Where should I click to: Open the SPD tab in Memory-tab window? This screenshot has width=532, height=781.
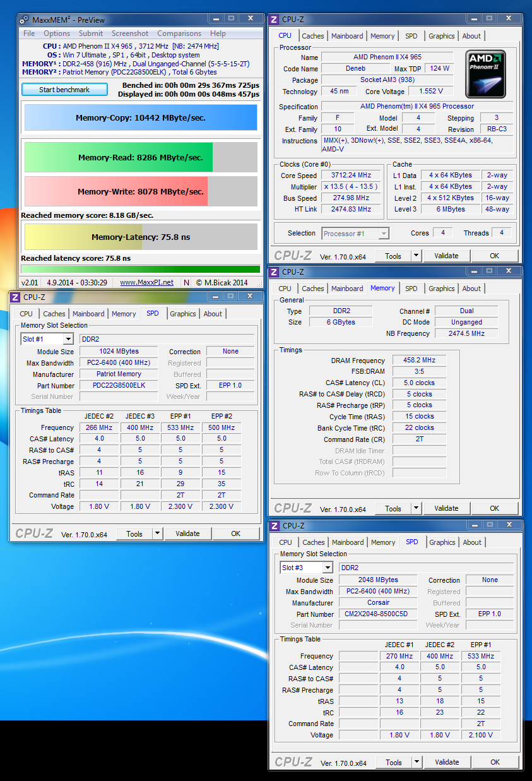tap(411, 289)
